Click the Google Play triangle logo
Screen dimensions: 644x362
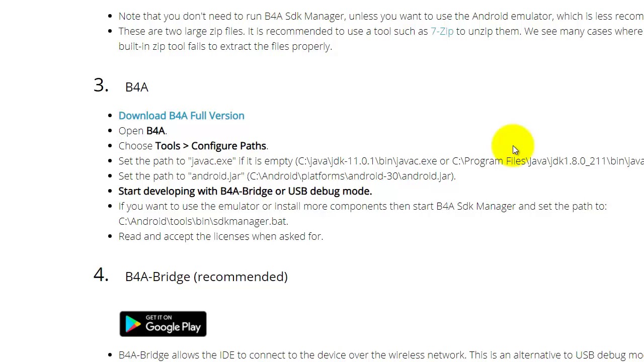pyautogui.click(x=133, y=324)
